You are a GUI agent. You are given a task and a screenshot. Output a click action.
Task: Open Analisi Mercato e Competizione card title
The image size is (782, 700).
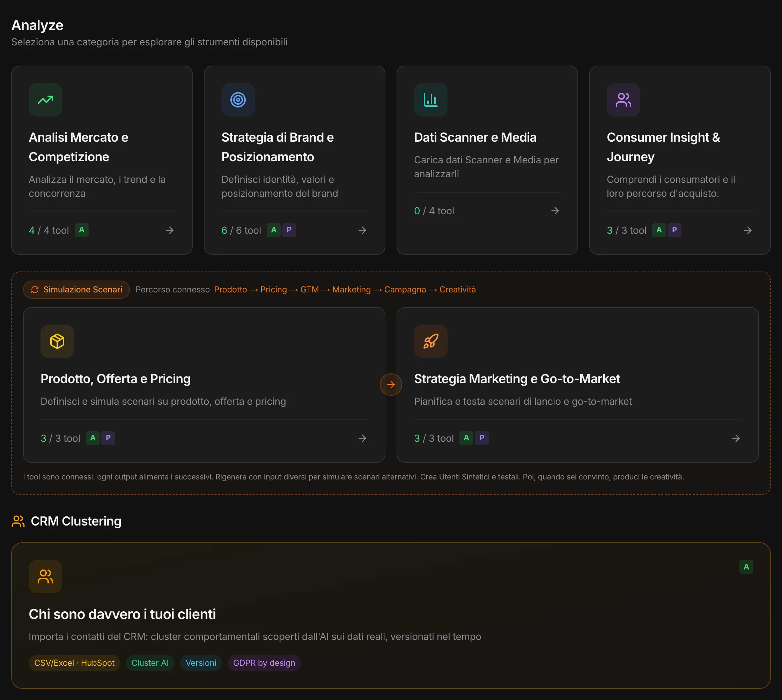pyautogui.click(x=79, y=147)
